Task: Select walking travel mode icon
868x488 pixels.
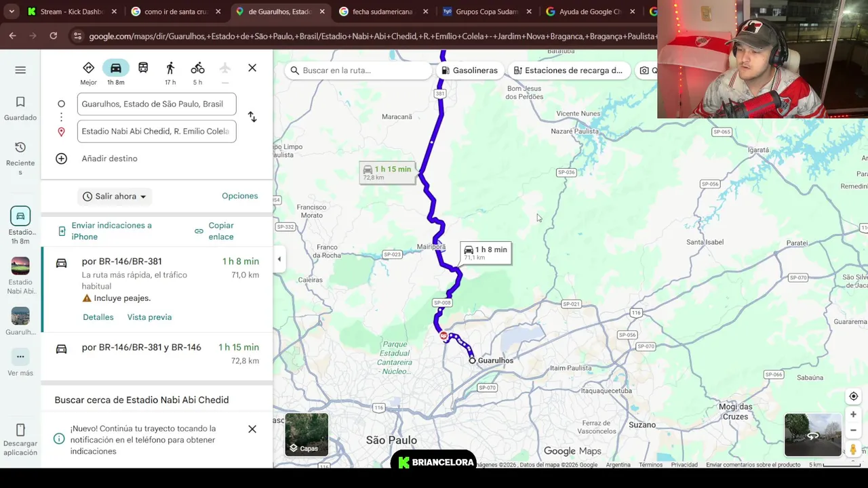Action: click(x=170, y=68)
